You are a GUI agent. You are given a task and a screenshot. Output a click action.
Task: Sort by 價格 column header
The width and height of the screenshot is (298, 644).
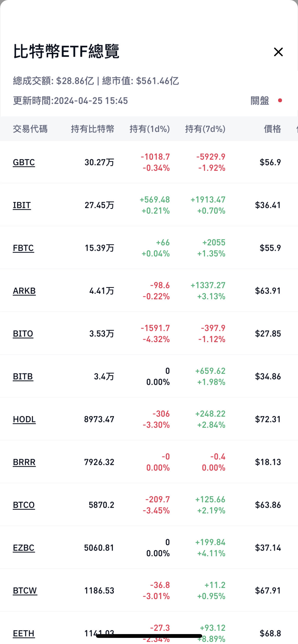[272, 129]
